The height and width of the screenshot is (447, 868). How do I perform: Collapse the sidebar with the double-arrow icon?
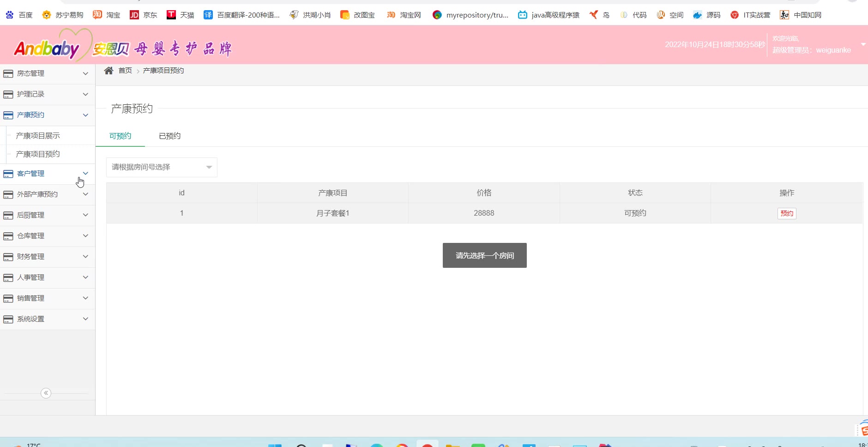[46, 393]
